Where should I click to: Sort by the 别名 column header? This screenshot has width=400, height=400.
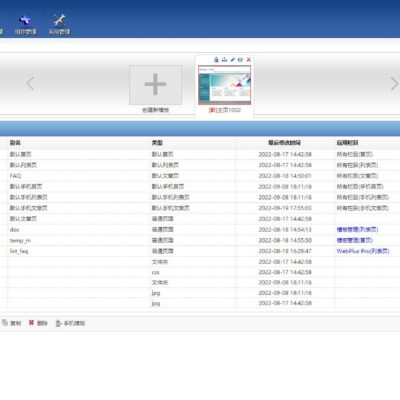(x=15, y=143)
